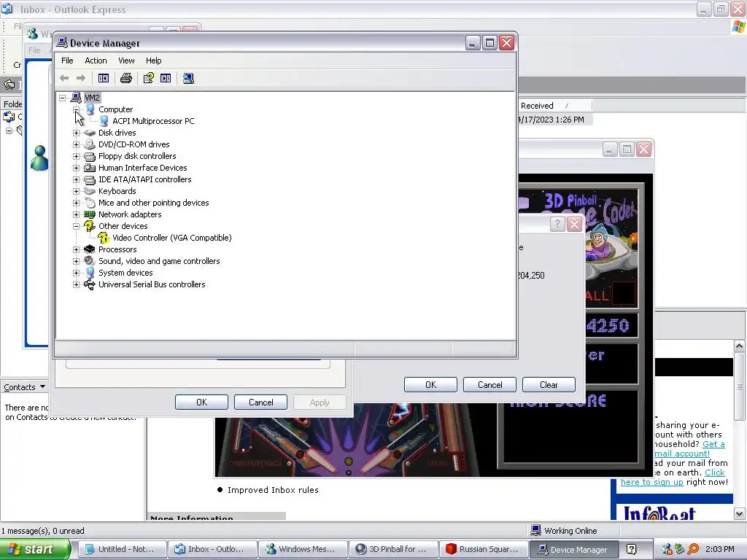Click the 'Get a' mail account link
This screenshot has width=747, height=560.
pos(713,444)
